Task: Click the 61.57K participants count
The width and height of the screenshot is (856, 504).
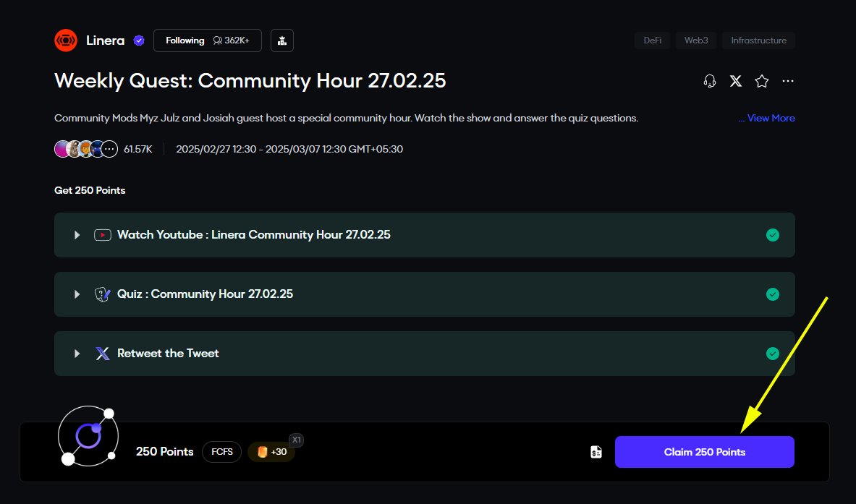Action: tap(138, 149)
